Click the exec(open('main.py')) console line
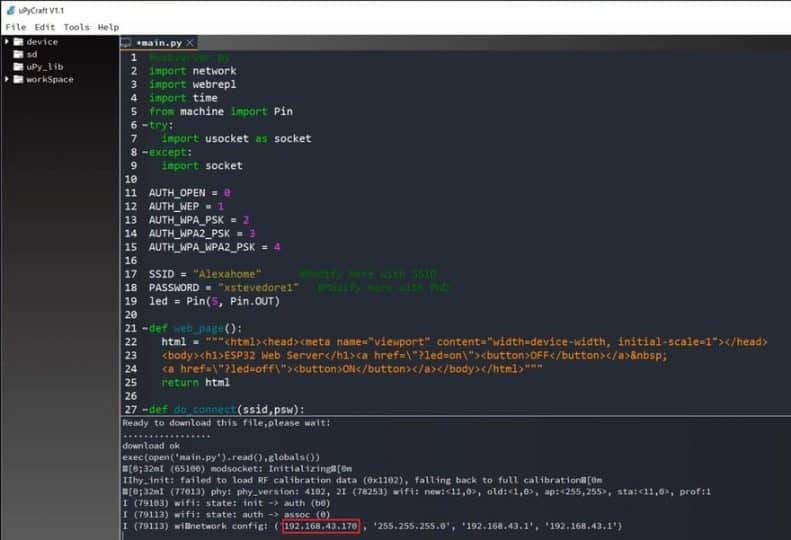Image resolution: width=791 pixels, height=540 pixels. (x=221, y=457)
